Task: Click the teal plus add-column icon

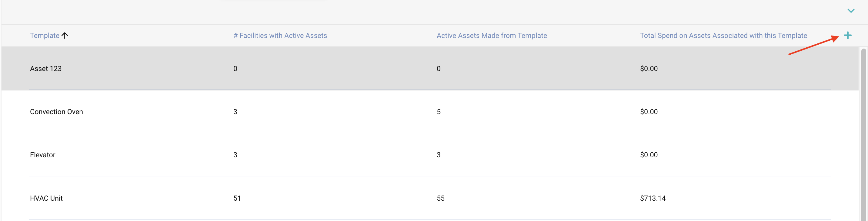Action: click(847, 36)
